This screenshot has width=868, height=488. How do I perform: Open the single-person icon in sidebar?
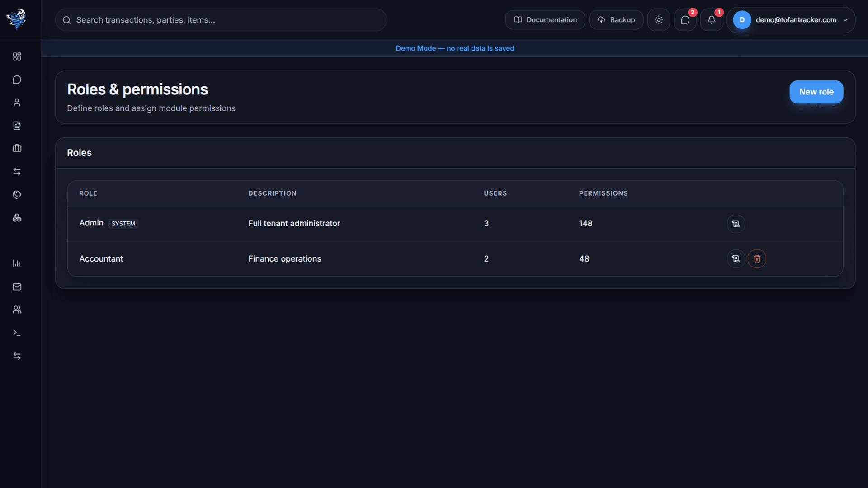pos(17,103)
